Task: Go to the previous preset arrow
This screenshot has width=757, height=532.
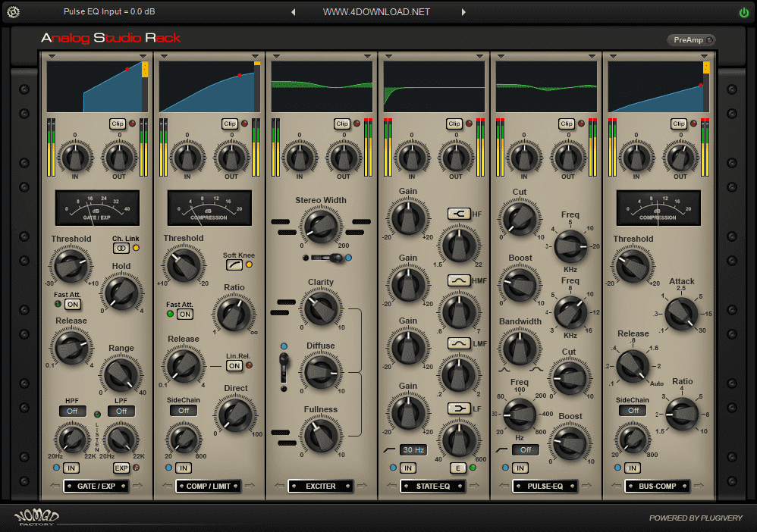Action: 293,12
